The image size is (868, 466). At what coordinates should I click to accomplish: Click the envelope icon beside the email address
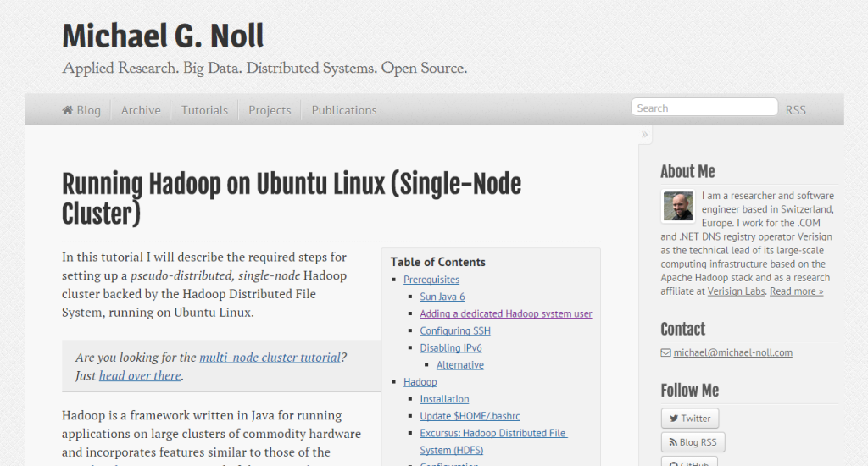click(666, 352)
